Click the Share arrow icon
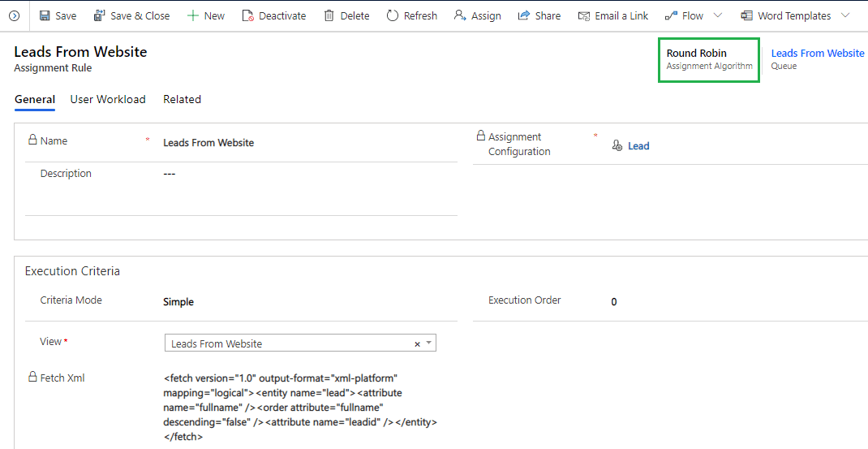This screenshot has width=868, height=449. tap(524, 15)
